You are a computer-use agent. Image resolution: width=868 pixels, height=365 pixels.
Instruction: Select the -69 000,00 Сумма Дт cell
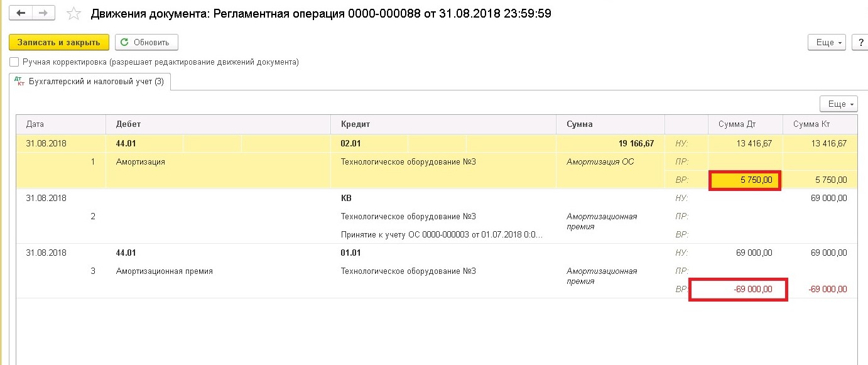coord(739,290)
